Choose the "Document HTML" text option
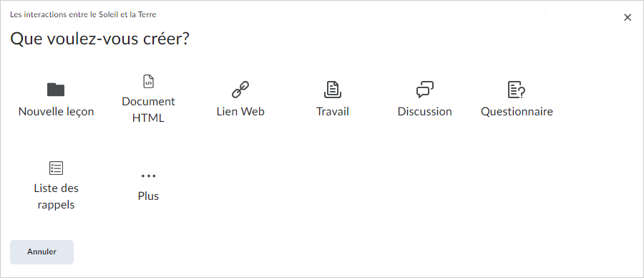Viewport: 644px width, 278px height. coord(148,110)
